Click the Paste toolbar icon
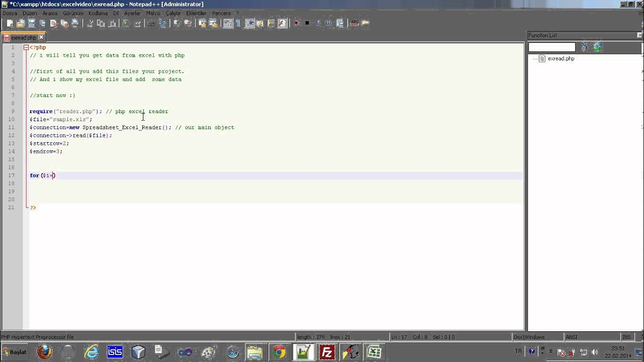The image size is (644, 362). pos(112,23)
